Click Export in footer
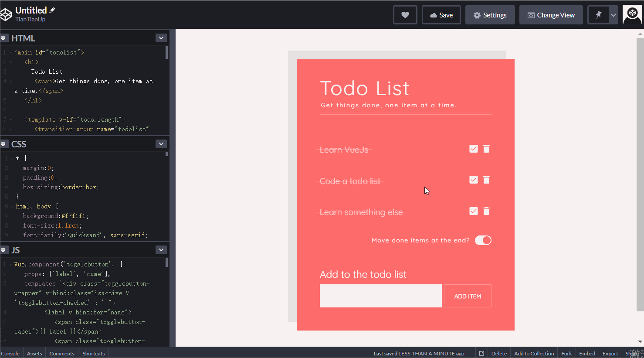644x358 pixels. 610,353
